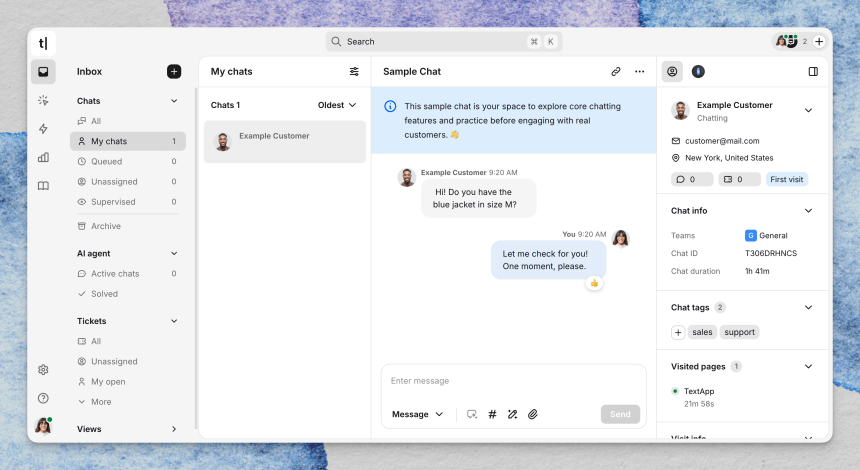Viewport: 860px width, 470px height.
Task: Select My chats in sidebar
Action: [128, 141]
